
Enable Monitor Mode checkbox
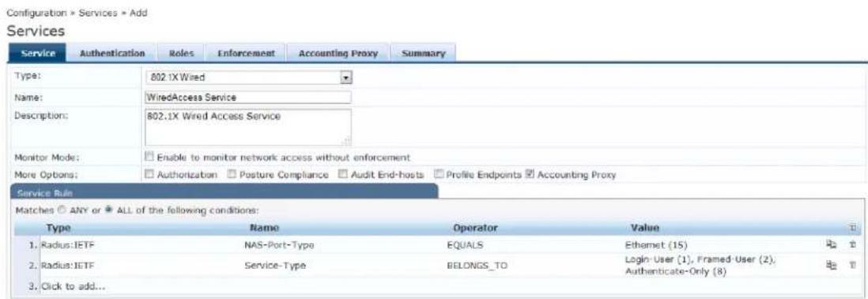149,157
